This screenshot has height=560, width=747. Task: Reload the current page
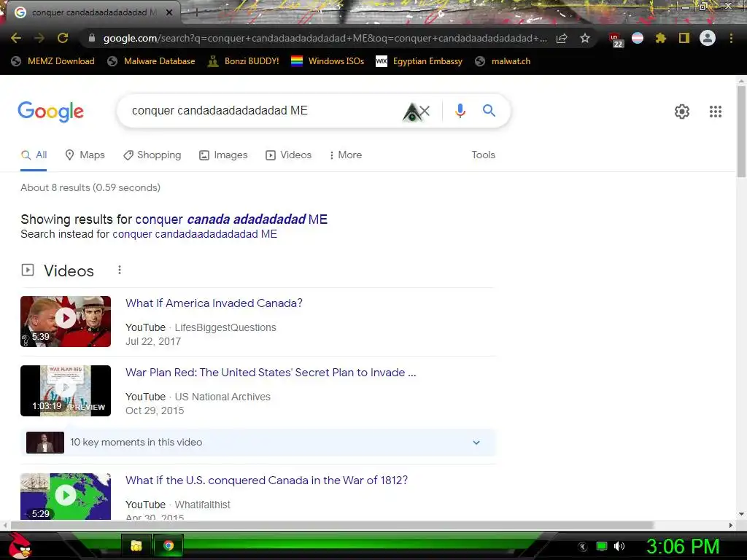pyautogui.click(x=63, y=38)
